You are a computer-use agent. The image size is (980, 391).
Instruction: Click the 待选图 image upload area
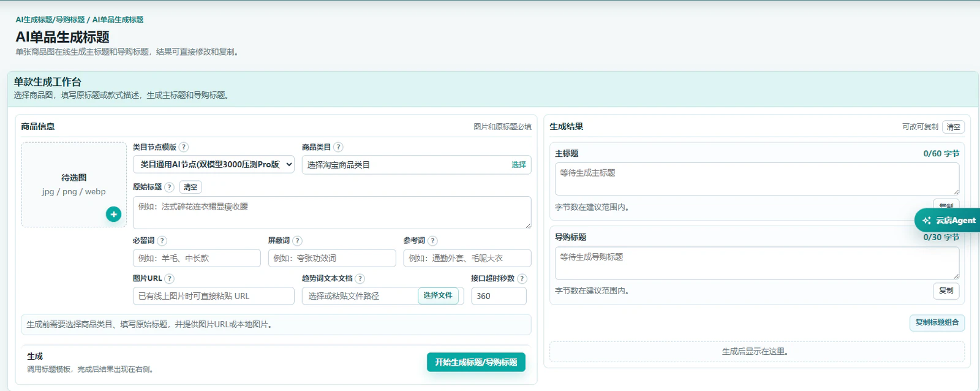click(x=73, y=184)
